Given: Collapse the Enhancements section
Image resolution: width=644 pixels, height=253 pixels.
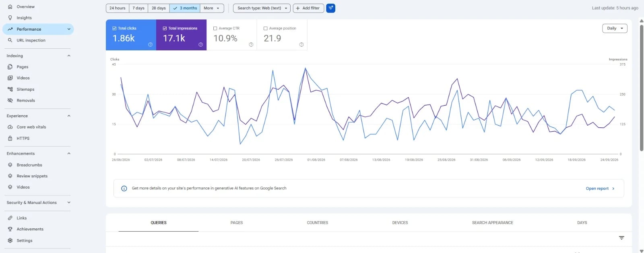Looking at the screenshot, I should click(69, 153).
